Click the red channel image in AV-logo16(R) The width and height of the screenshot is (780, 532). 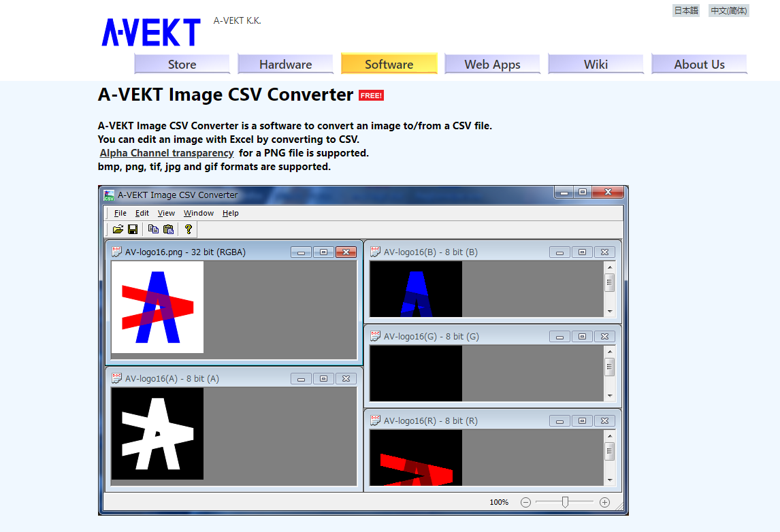416,458
